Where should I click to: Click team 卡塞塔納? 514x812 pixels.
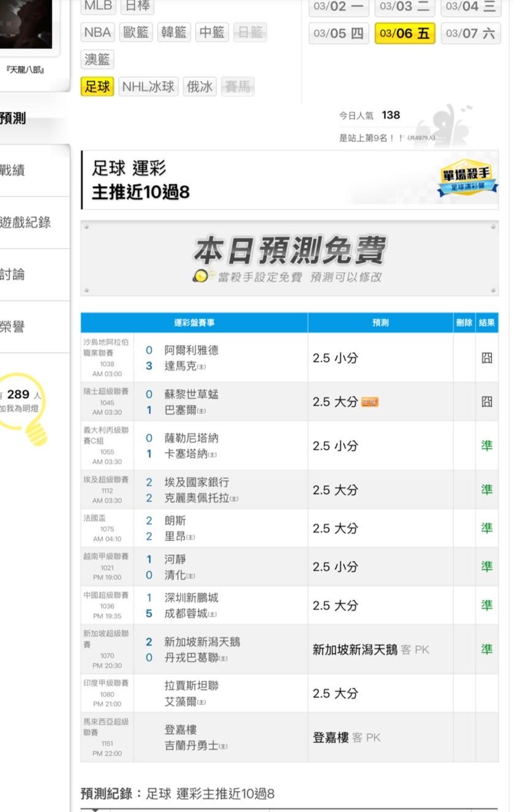[186, 454]
